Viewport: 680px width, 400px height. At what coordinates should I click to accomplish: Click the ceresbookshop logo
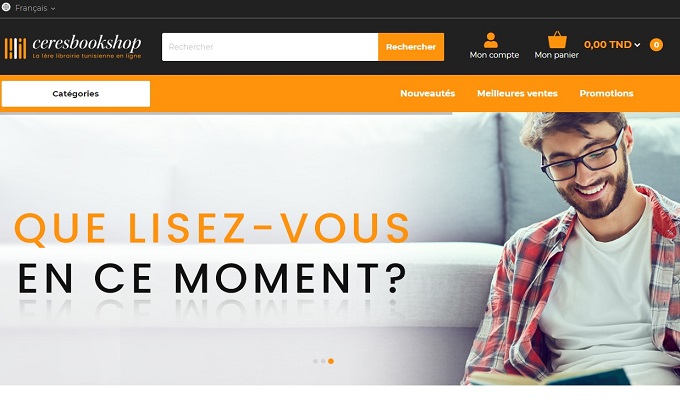pyautogui.click(x=73, y=47)
